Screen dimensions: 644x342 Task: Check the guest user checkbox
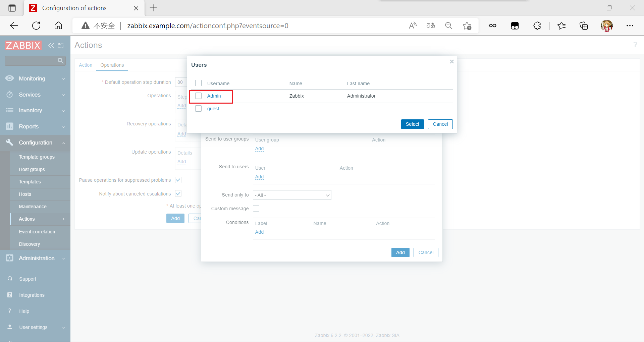point(199,109)
